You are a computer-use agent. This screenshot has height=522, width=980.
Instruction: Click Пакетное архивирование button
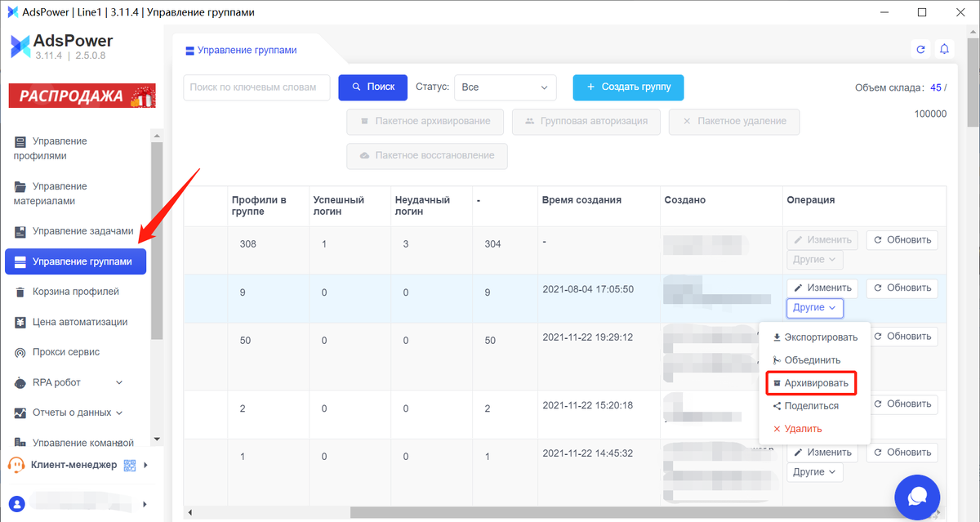(x=425, y=121)
